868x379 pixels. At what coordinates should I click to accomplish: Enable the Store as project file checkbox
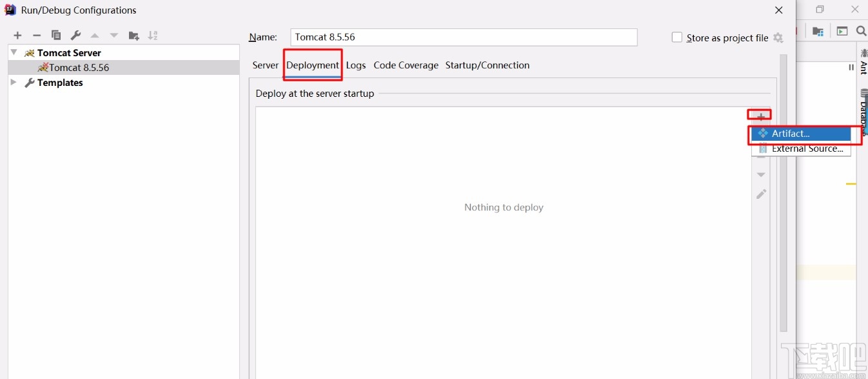[677, 37]
